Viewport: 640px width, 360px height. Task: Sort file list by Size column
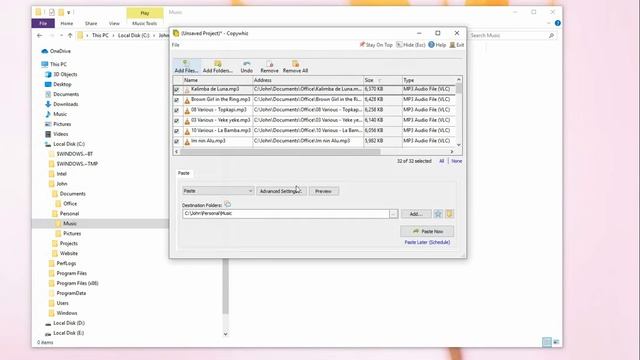pos(382,80)
